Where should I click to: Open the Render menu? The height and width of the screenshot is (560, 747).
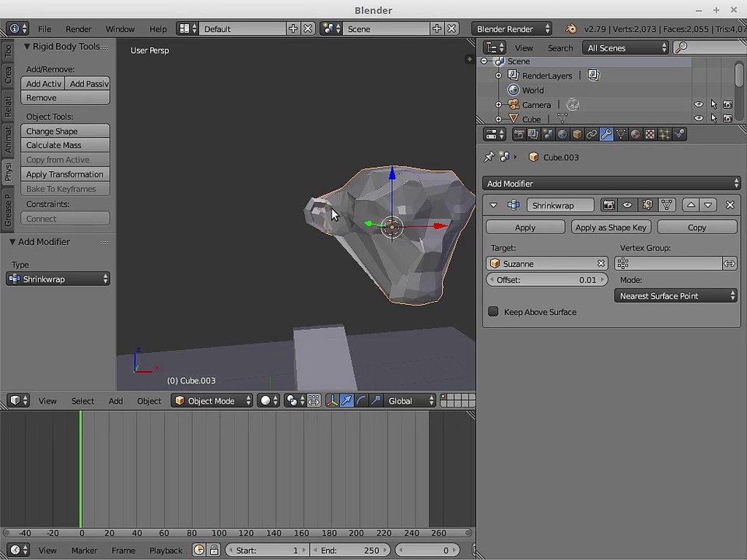tap(78, 29)
